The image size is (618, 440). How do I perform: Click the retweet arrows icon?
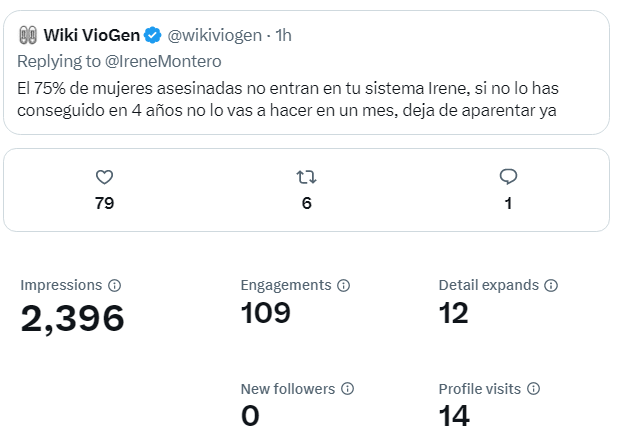click(306, 177)
